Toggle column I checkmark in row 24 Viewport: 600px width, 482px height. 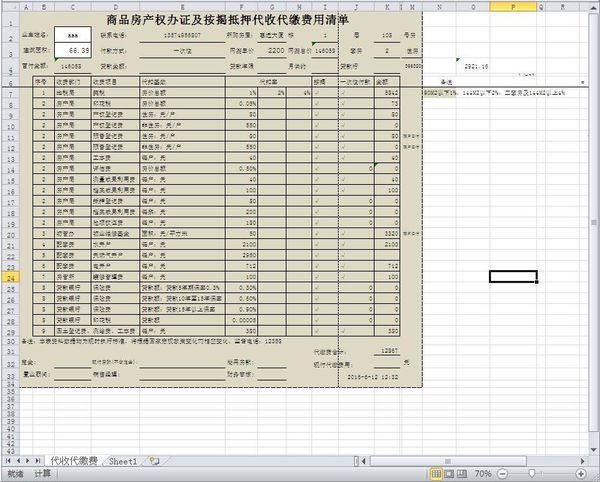316,277
